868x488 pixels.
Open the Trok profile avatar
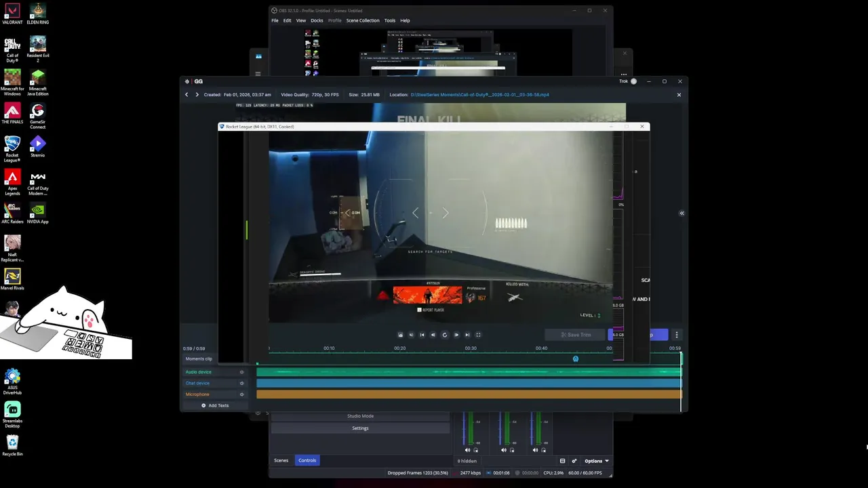[x=633, y=81]
